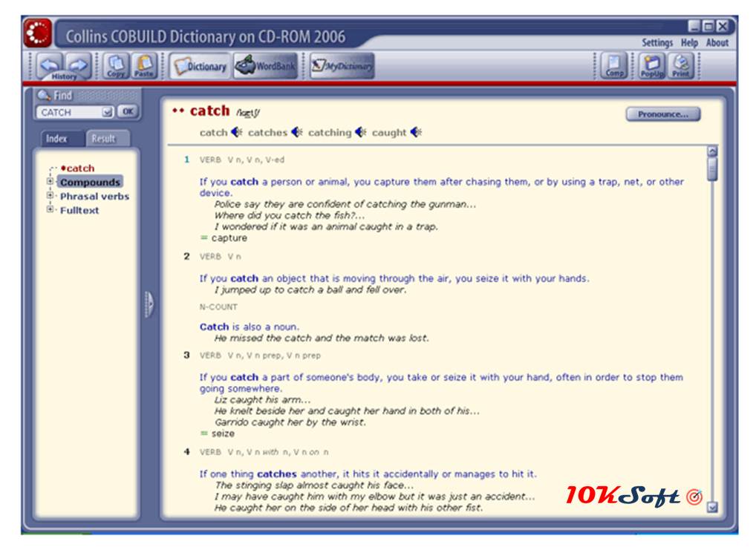Minimize the dictionary window
The width and height of the screenshot is (756, 550).
tap(694, 26)
